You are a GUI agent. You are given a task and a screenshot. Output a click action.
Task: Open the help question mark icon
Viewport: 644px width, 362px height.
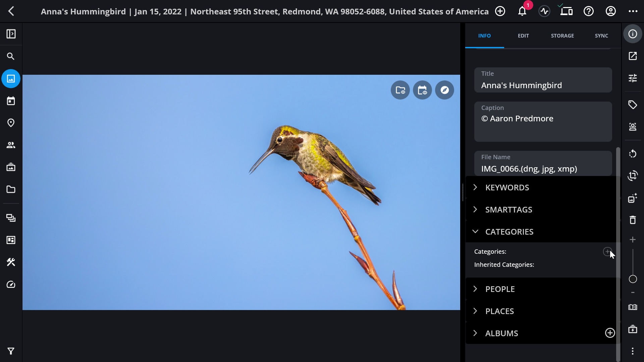pos(589,11)
